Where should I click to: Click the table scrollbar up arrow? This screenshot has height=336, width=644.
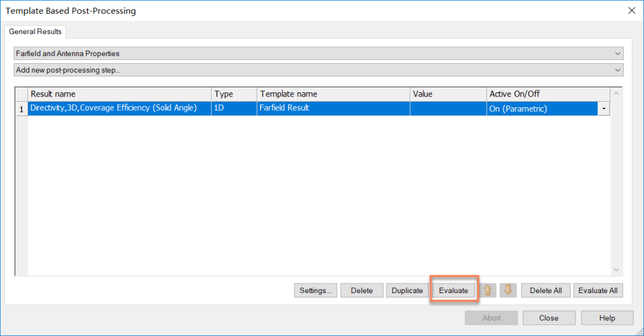616,94
